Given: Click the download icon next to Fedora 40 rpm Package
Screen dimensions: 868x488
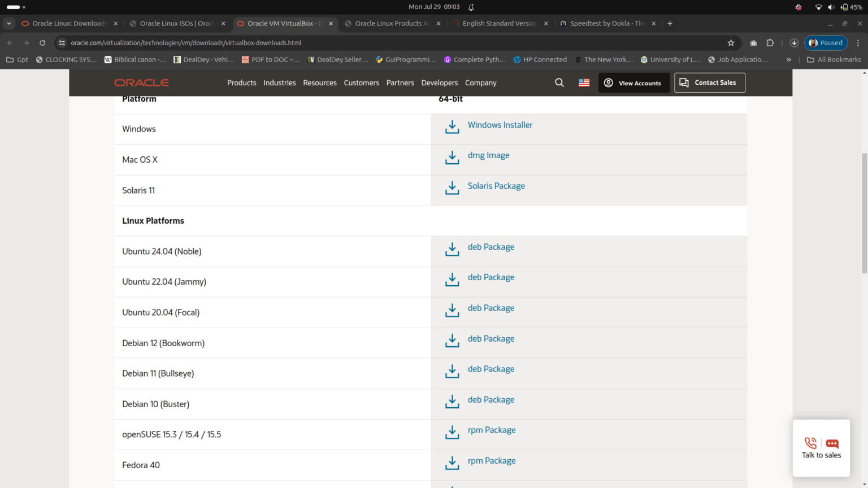Looking at the screenshot, I should coord(452,463).
